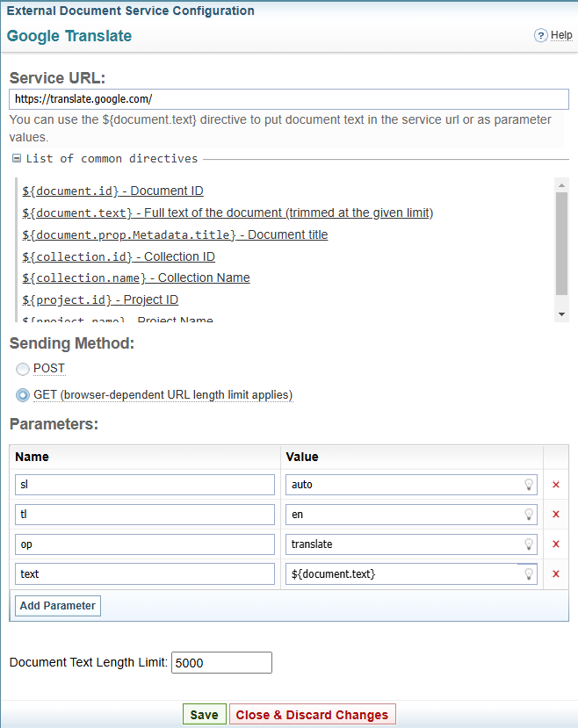Delete the 'tl' parameter row
This screenshot has height=728, width=578.
(x=555, y=515)
